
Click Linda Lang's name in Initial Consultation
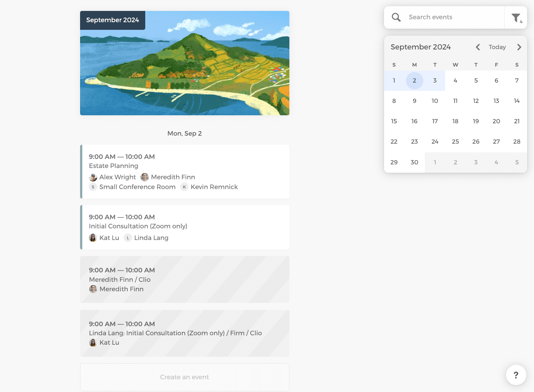[x=151, y=238]
